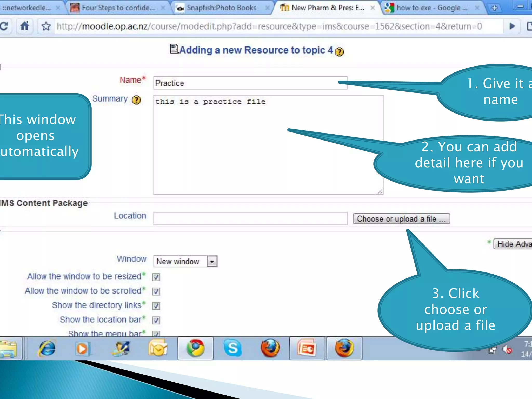Screen dimensions: 532x399
Task: Open the file explorer folder in taskbar
Action: (8, 349)
